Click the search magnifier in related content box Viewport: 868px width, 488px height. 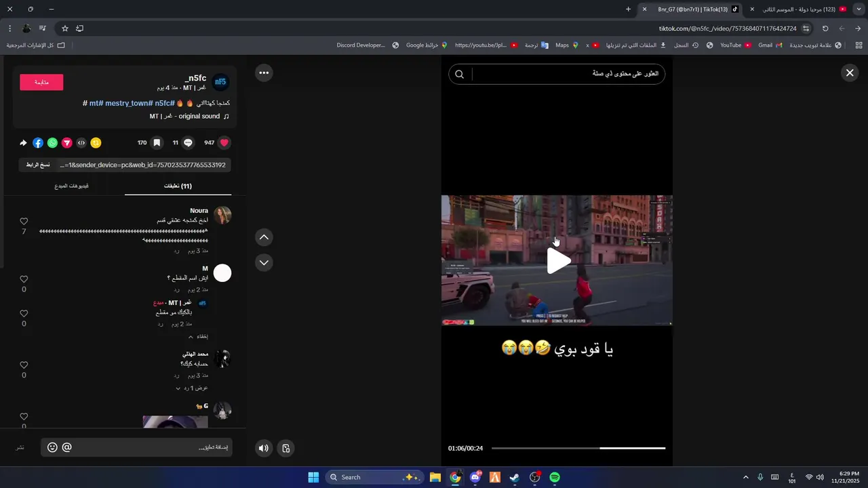pos(459,74)
